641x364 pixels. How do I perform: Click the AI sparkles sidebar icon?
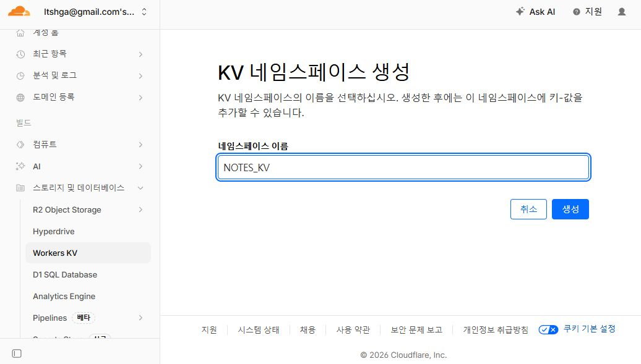click(20, 166)
